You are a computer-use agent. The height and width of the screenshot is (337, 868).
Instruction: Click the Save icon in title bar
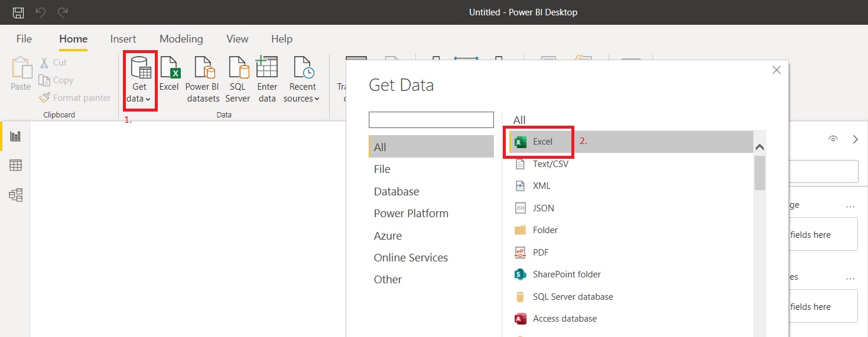[18, 12]
